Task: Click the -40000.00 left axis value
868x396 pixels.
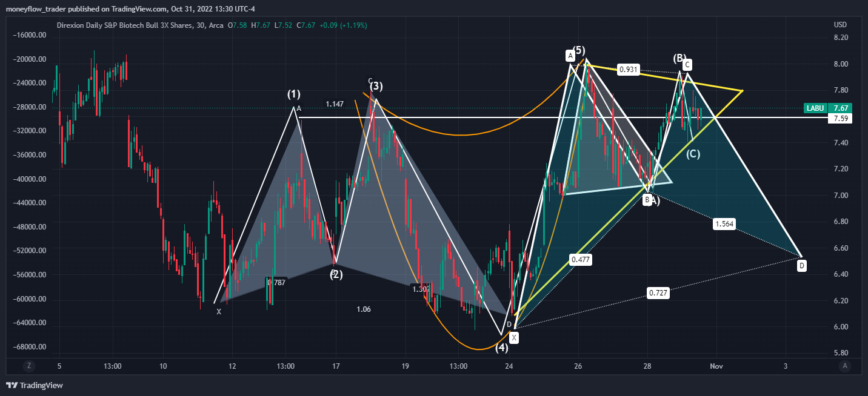Action: click(x=30, y=179)
